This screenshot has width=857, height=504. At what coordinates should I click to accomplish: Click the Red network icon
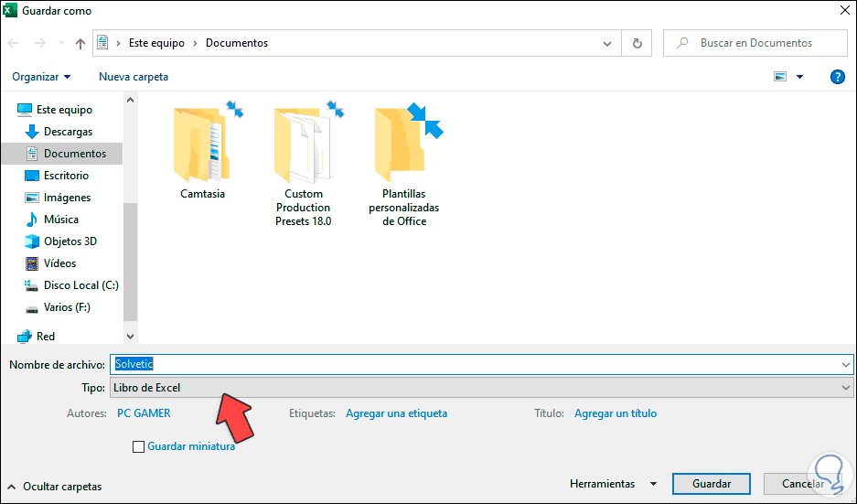[24, 337]
